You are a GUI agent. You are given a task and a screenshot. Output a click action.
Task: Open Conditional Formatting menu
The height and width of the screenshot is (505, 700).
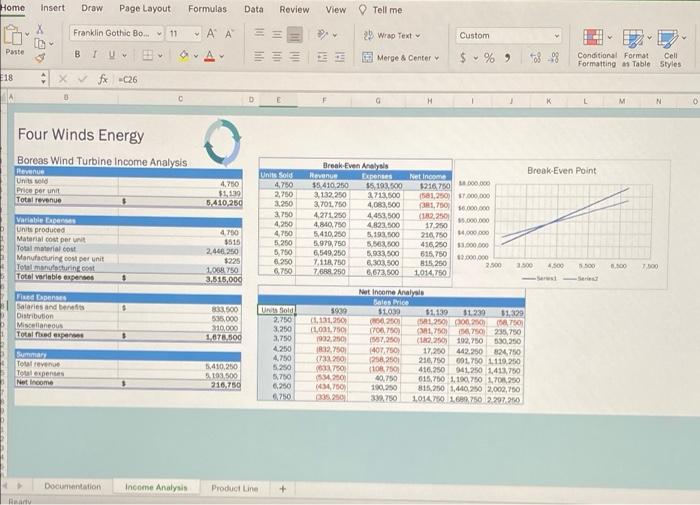click(597, 47)
